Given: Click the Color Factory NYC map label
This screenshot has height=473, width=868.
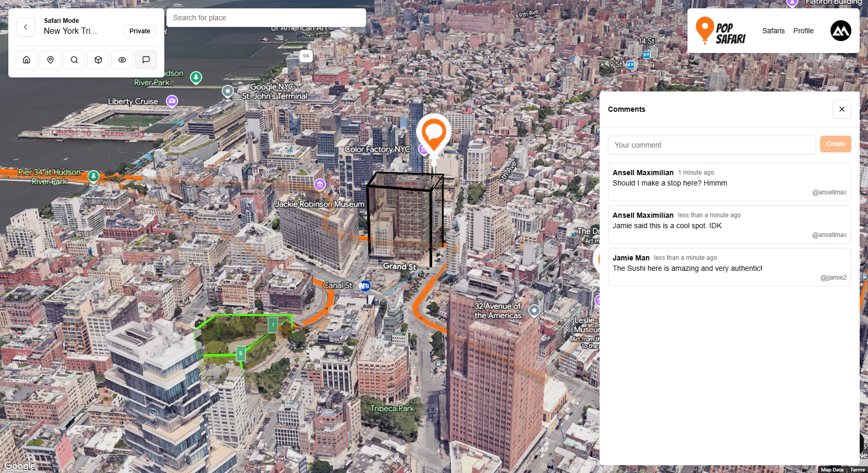Looking at the screenshot, I should point(377,149).
